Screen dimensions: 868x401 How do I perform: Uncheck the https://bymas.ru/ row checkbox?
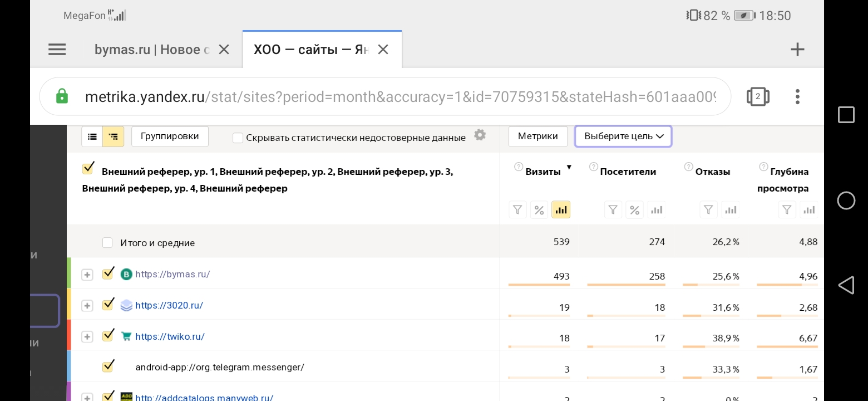point(108,273)
